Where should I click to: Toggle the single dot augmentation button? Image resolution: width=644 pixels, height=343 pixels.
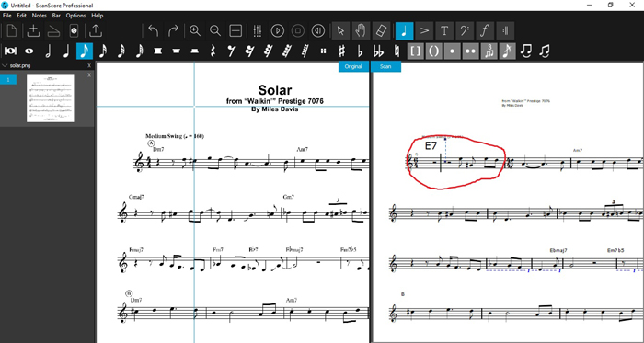pyautogui.click(x=453, y=51)
